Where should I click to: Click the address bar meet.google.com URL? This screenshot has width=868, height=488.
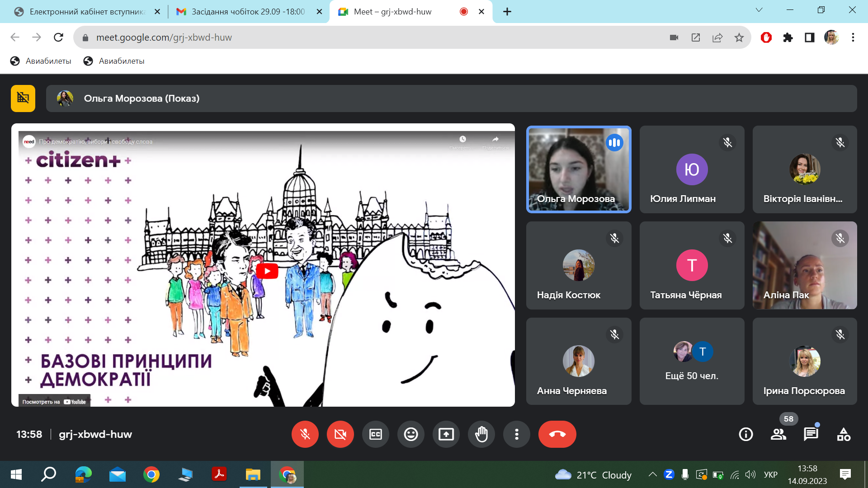coord(164,38)
